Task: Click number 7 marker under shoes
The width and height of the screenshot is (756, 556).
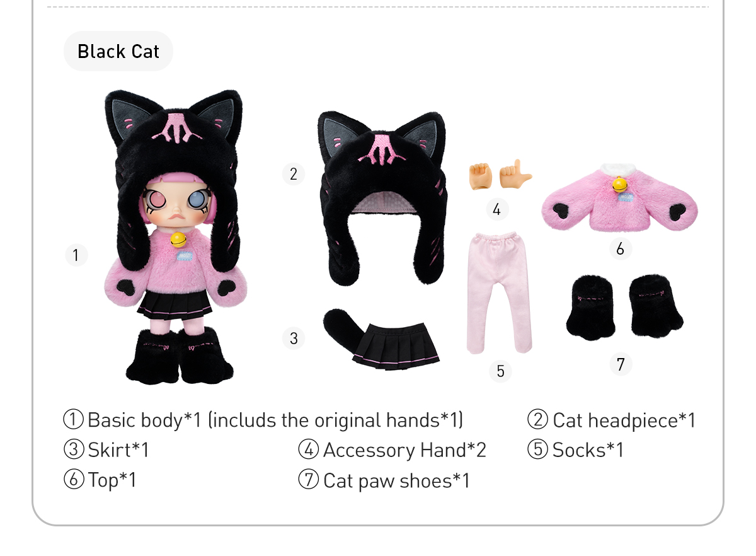Action: point(621,364)
